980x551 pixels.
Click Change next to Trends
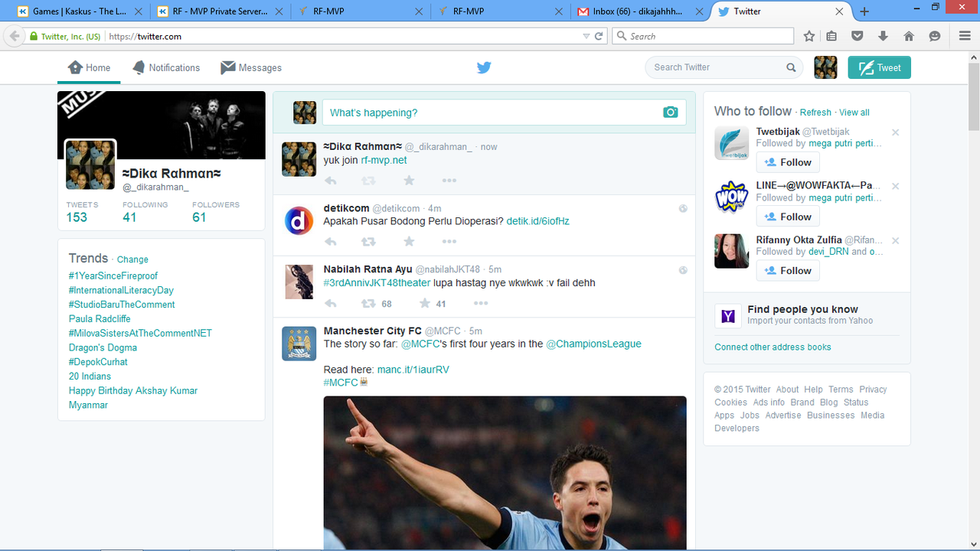[x=132, y=259]
